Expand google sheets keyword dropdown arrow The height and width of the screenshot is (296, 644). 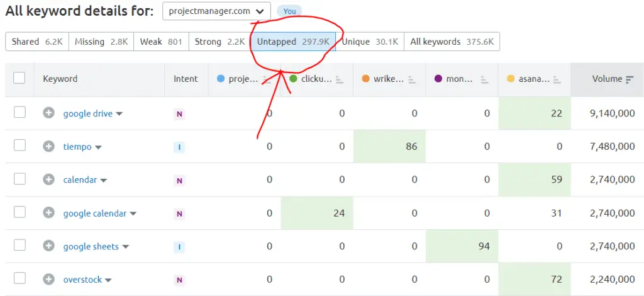click(x=125, y=247)
